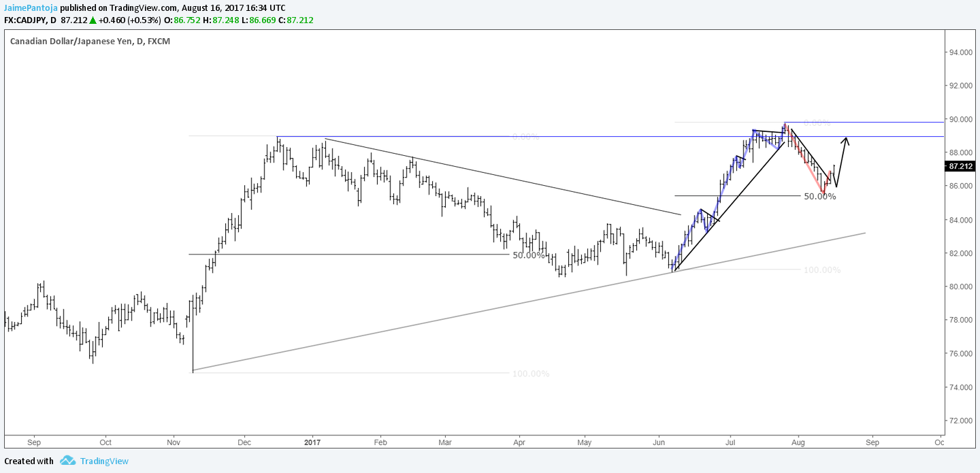Select the 80.000 price axis label
Viewport: 980px width, 473px height.
(961, 287)
